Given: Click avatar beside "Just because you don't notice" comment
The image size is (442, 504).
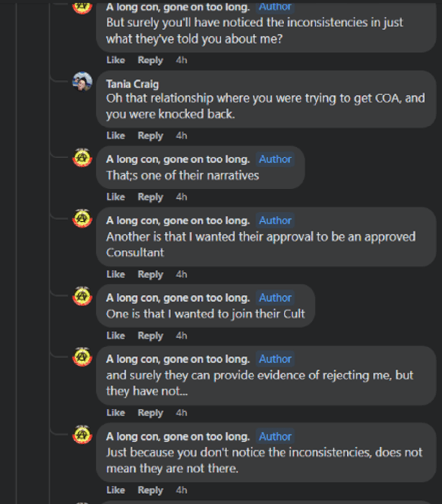Looking at the screenshot, I should [x=82, y=435].
